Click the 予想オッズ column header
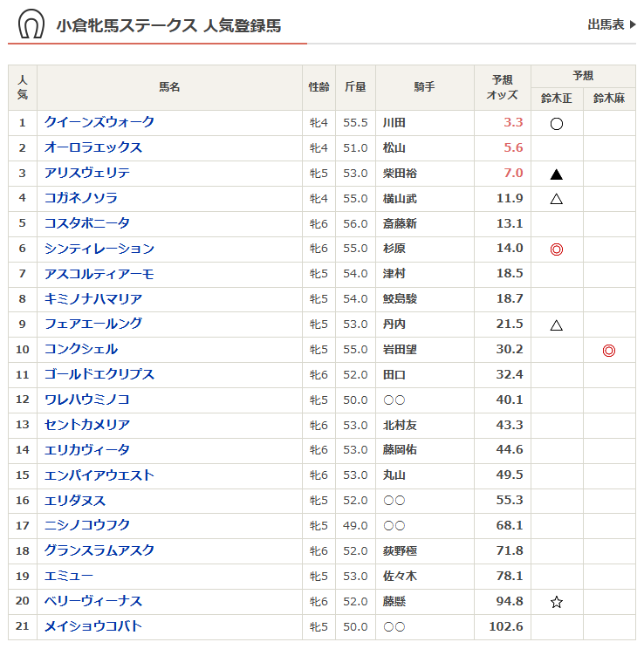 click(502, 87)
